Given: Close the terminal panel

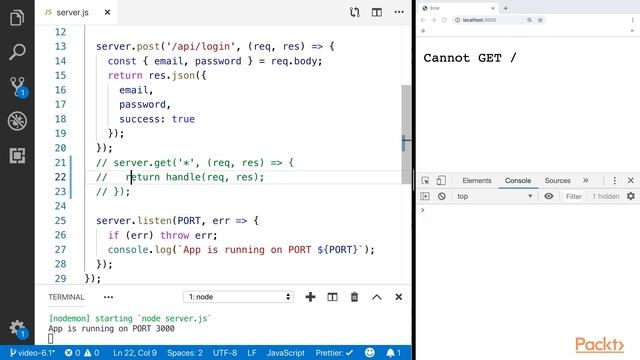Looking at the screenshot, I should pyautogui.click(x=399, y=297).
